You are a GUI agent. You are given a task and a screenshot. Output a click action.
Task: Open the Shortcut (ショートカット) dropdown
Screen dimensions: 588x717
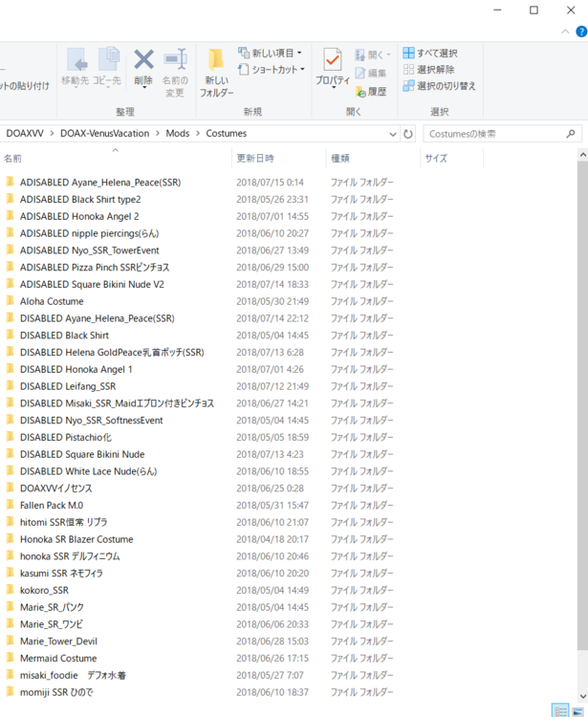click(x=272, y=70)
